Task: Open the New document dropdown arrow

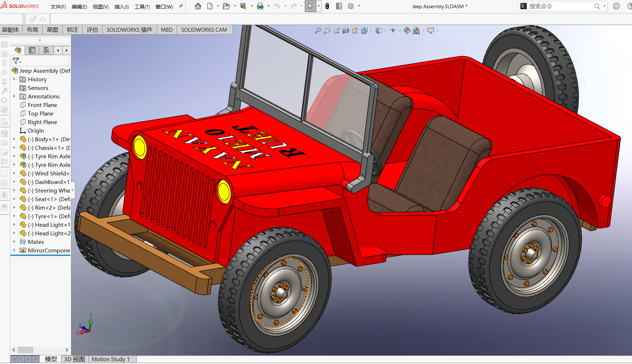Action: [218, 6]
